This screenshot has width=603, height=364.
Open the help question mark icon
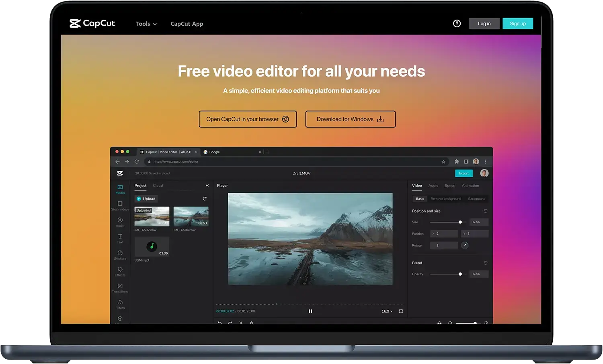tap(457, 23)
